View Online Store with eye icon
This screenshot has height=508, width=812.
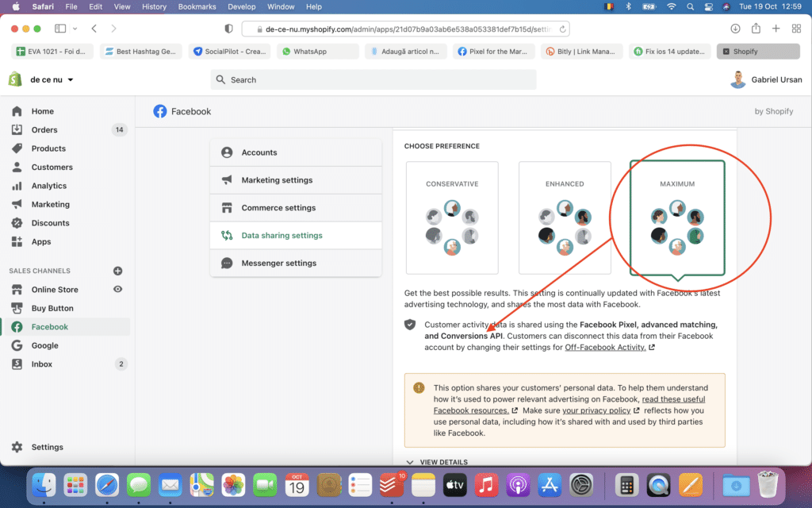pyautogui.click(x=117, y=289)
